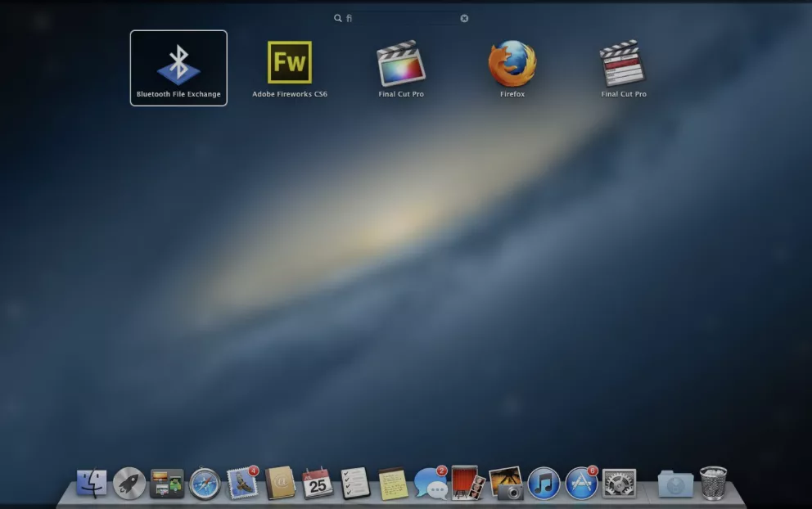The image size is (812, 509).
Task: Launch Photo Booth from the Dock
Action: [468, 483]
